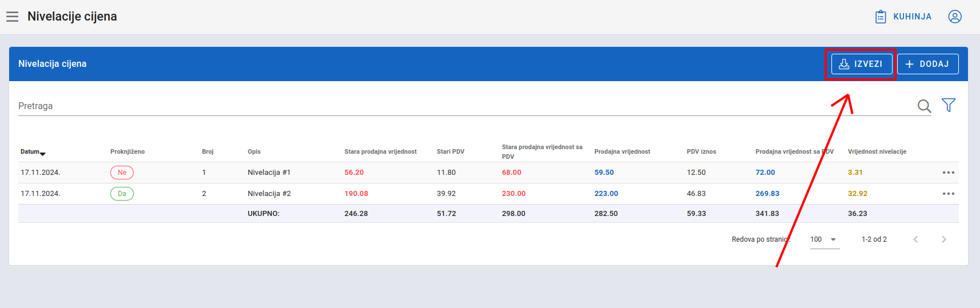Screen dimensions: 980x308
Task: Click nivelacija value 3.31
Action: point(855,173)
